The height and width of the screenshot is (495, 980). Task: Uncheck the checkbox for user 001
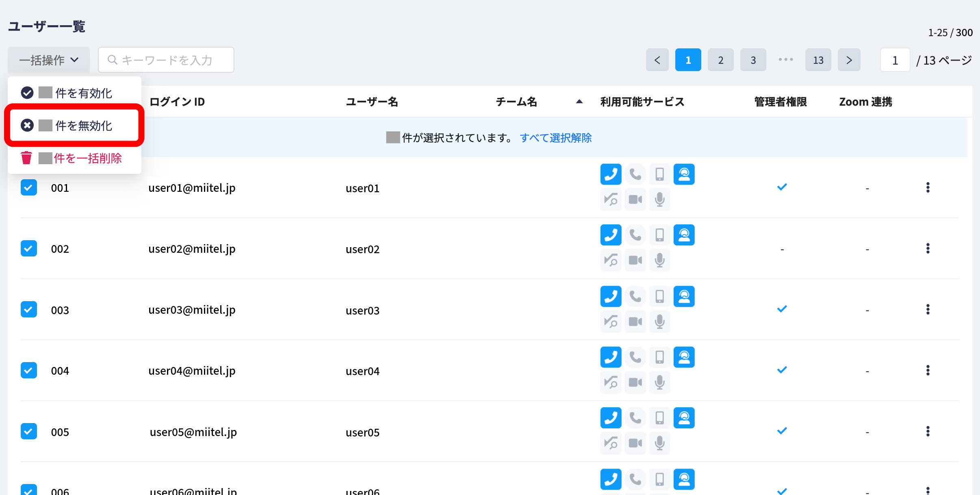(29, 187)
